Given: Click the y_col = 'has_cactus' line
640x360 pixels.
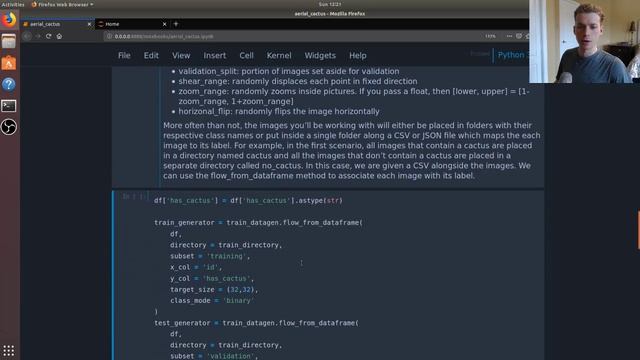Looking at the screenshot, I should click(212, 278).
